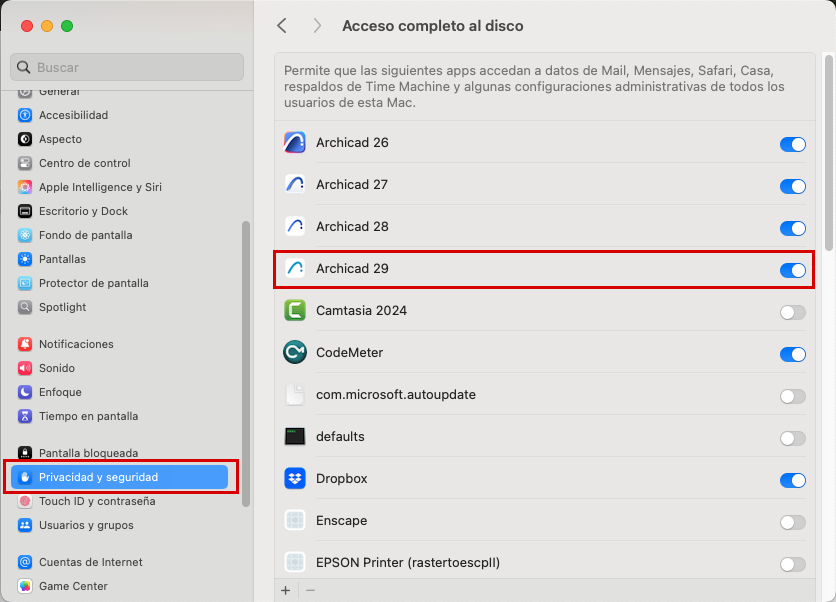Toggle EPSON Printer disk access on

click(792, 563)
